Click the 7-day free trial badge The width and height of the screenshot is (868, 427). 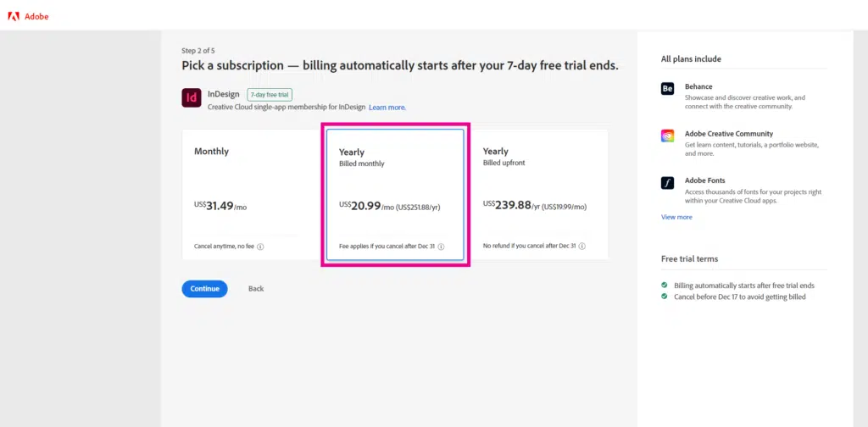click(x=270, y=95)
